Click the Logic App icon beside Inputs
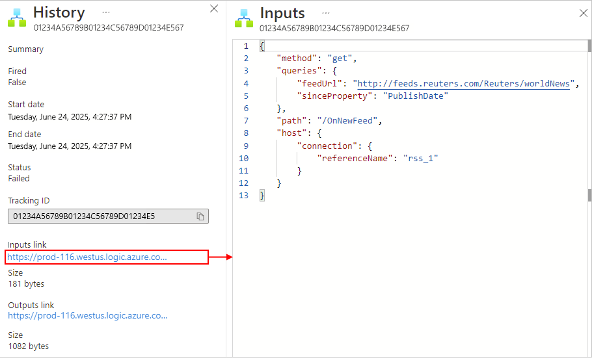The height and width of the screenshot is (364, 592). click(244, 18)
